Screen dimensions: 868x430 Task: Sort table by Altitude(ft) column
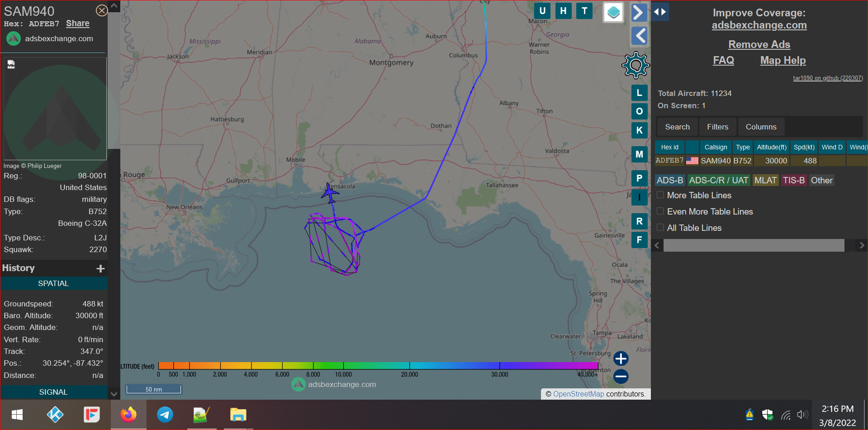tap(772, 147)
